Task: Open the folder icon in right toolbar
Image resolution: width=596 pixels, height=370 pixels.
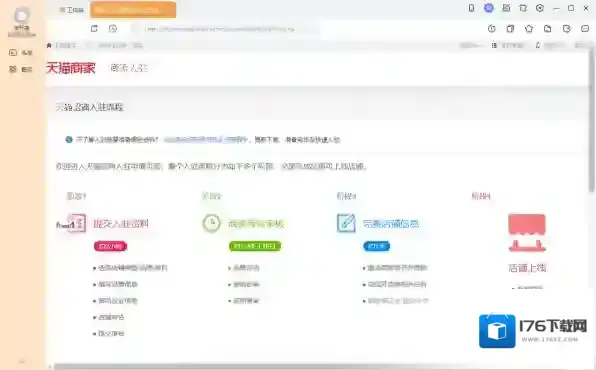Action: tap(547, 29)
